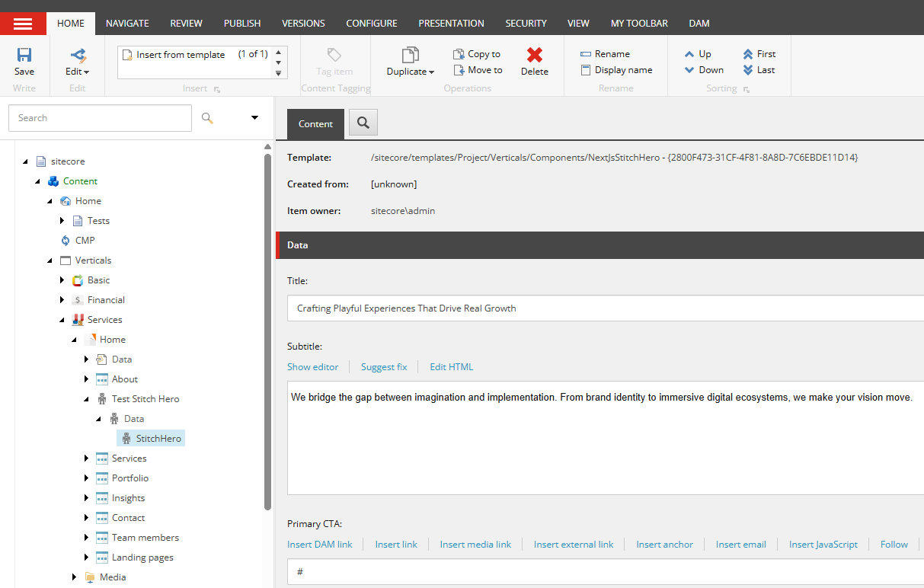Open the hamburger menu in the top-left corner
924x588 pixels.
(x=23, y=23)
